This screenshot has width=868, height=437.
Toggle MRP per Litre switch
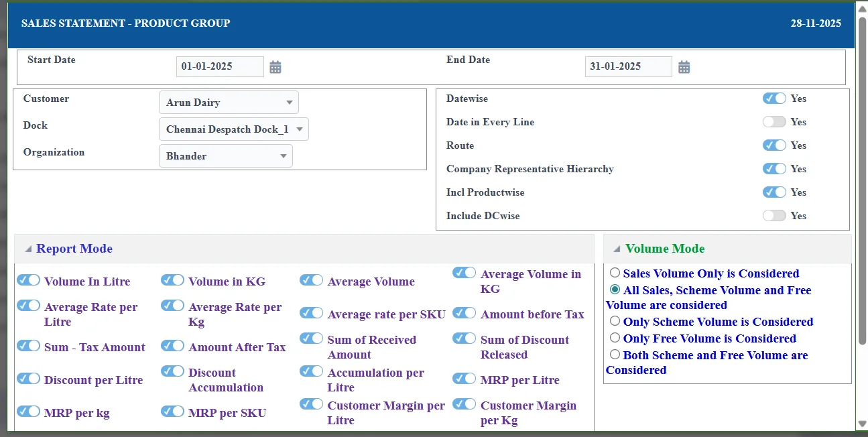click(x=464, y=379)
